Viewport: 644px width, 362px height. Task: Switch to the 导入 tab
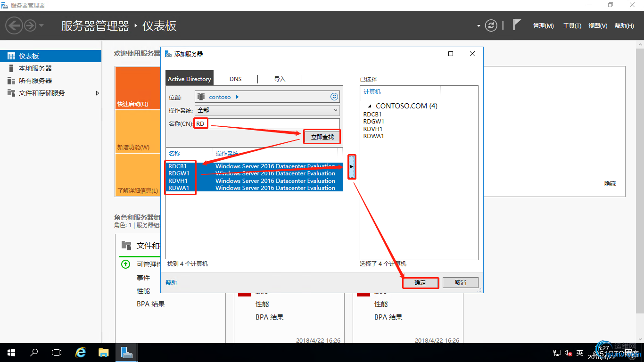(x=280, y=79)
